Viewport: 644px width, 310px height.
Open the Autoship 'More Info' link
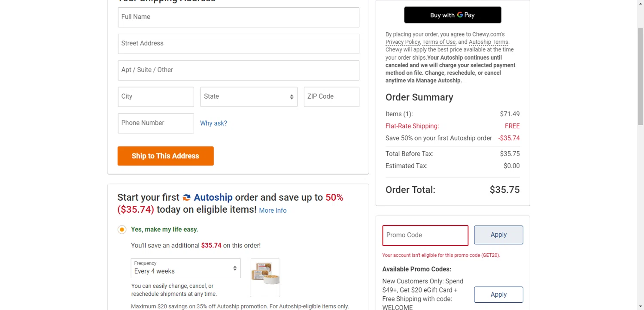click(273, 211)
